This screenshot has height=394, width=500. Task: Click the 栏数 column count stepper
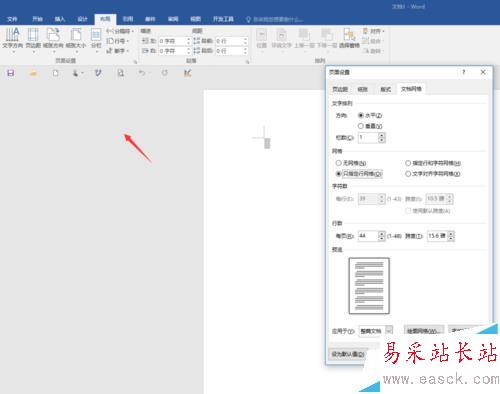[x=382, y=137]
